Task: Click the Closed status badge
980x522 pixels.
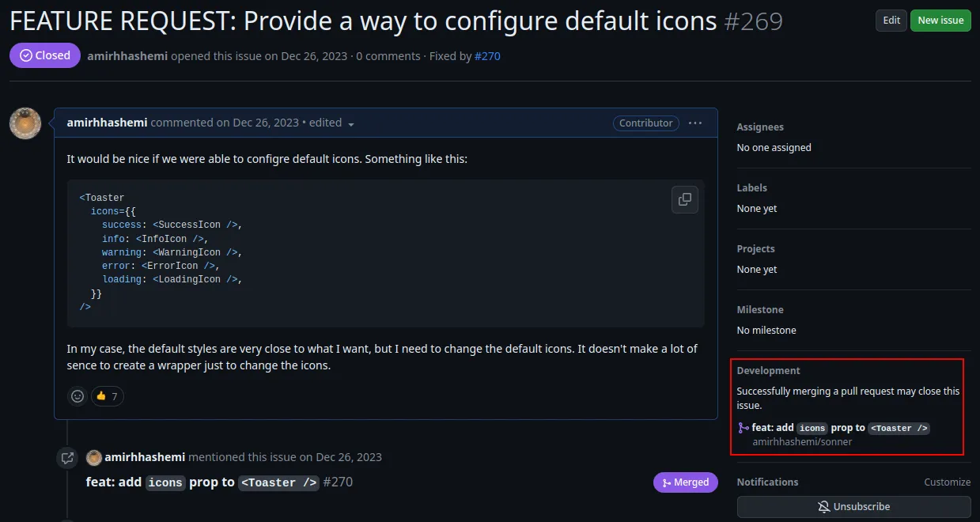Action: click(45, 55)
